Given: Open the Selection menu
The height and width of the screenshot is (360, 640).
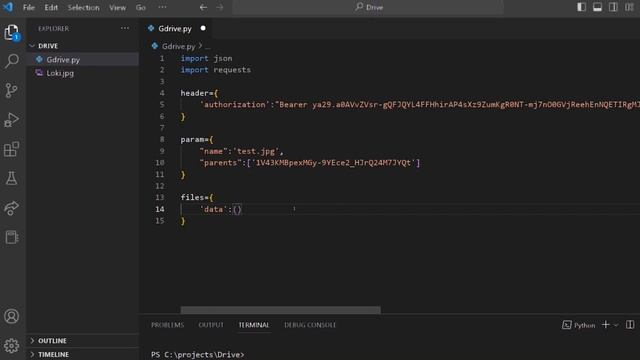Looking at the screenshot, I should tap(83, 7).
